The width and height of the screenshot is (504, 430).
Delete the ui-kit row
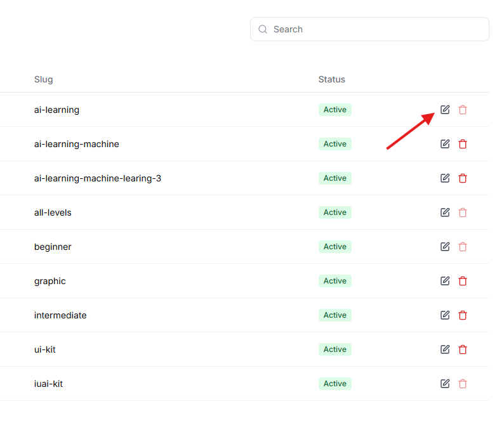point(463,349)
